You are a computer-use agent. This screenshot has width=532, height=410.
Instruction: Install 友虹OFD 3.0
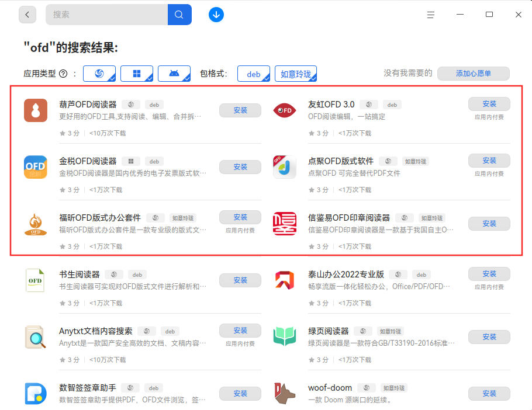click(489, 104)
